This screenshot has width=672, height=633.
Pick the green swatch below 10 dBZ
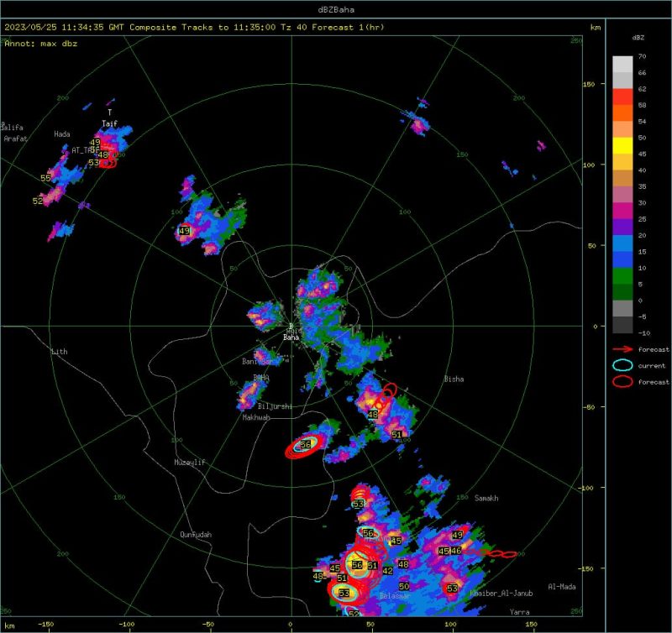tap(622, 276)
